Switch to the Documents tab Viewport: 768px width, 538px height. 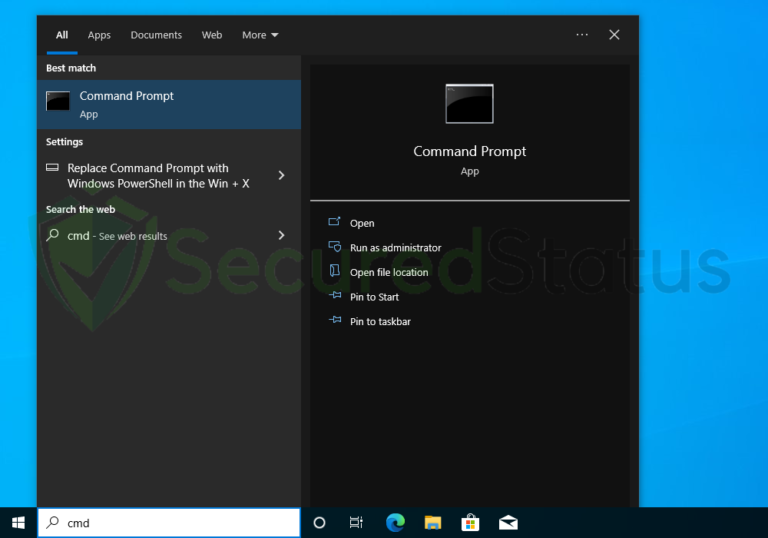[x=156, y=35]
